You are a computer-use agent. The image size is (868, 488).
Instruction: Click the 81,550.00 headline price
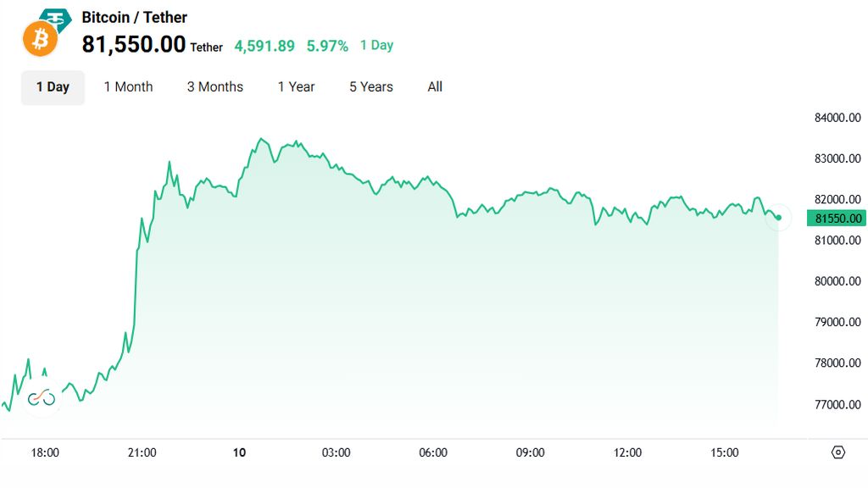click(x=134, y=45)
